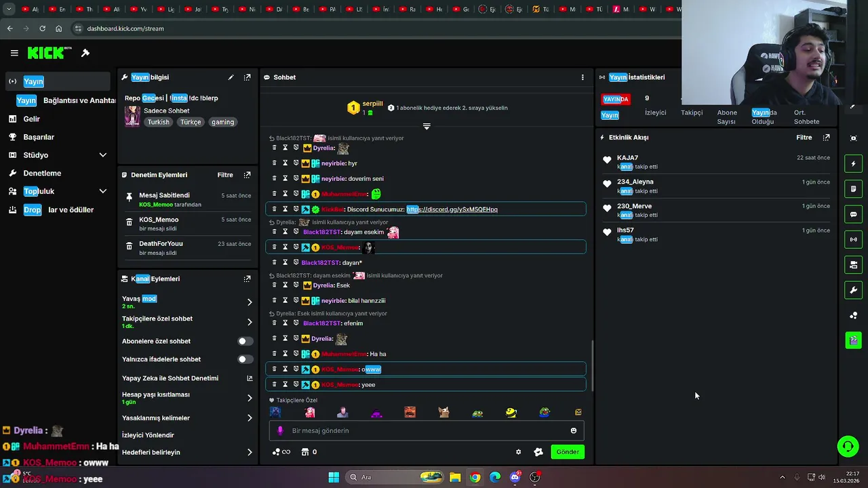Click the purple microphone icon in message box
The height and width of the screenshot is (488, 868).
[280, 430]
